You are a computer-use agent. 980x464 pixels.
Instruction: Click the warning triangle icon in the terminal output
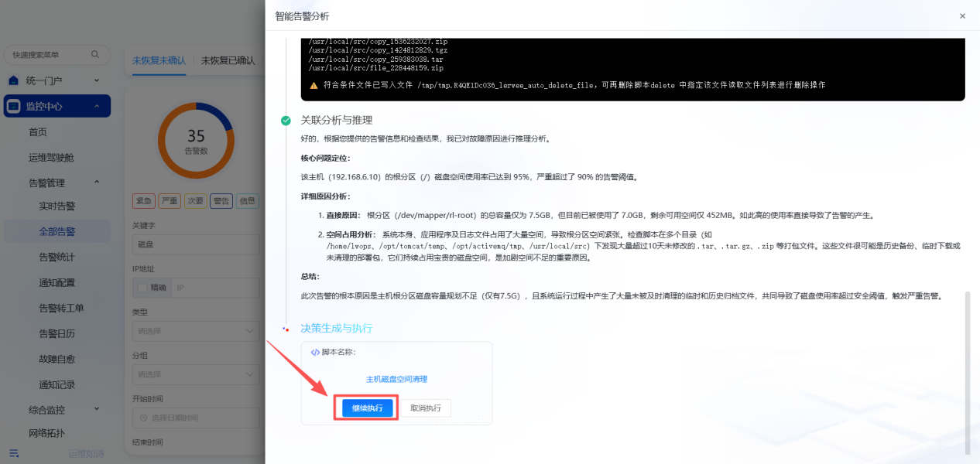point(314,85)
